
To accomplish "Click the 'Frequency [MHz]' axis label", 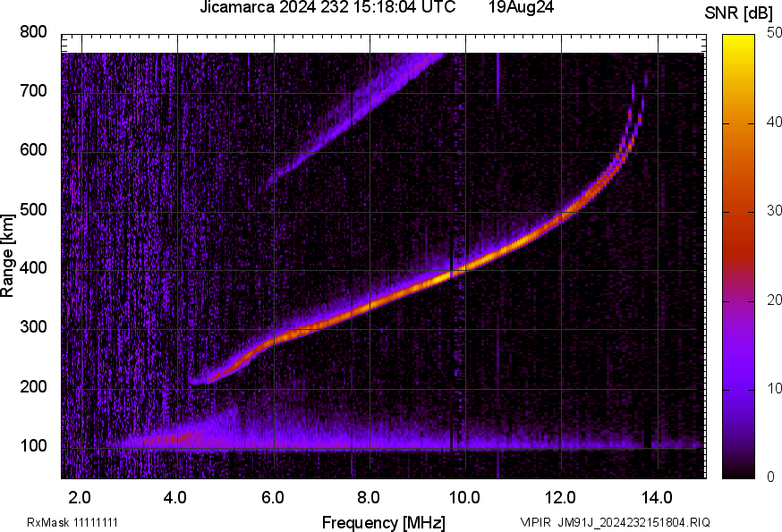I will click(384, 522).
